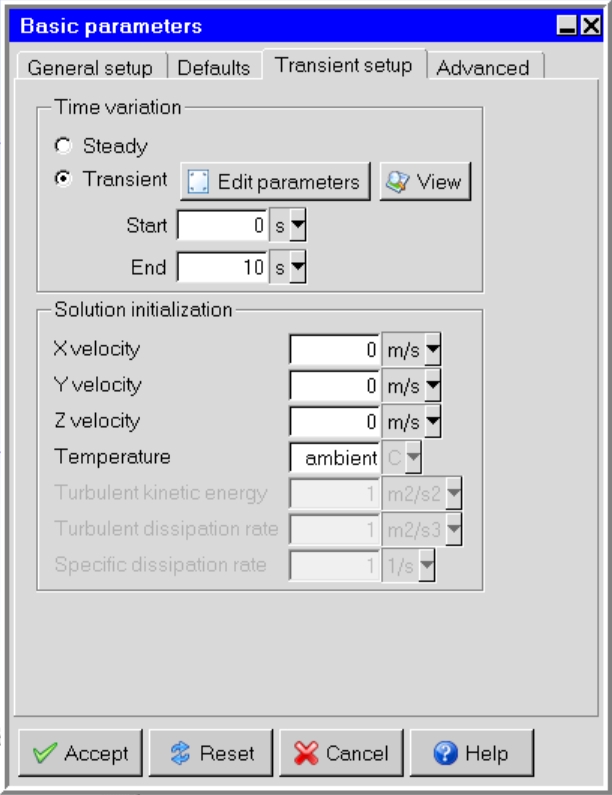612x795 pixels.
Task: Focus the Temperature input field
Action: pyautogui.click(x=334, y=458)
